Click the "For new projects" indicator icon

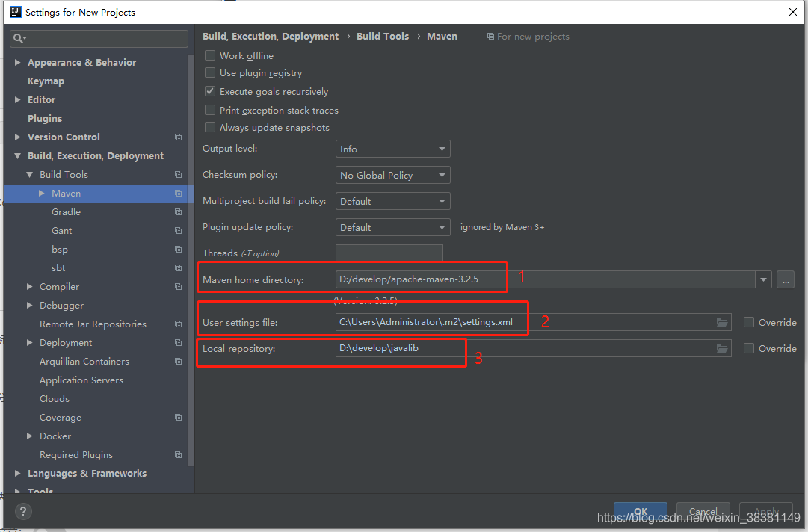tap(490, 36)
